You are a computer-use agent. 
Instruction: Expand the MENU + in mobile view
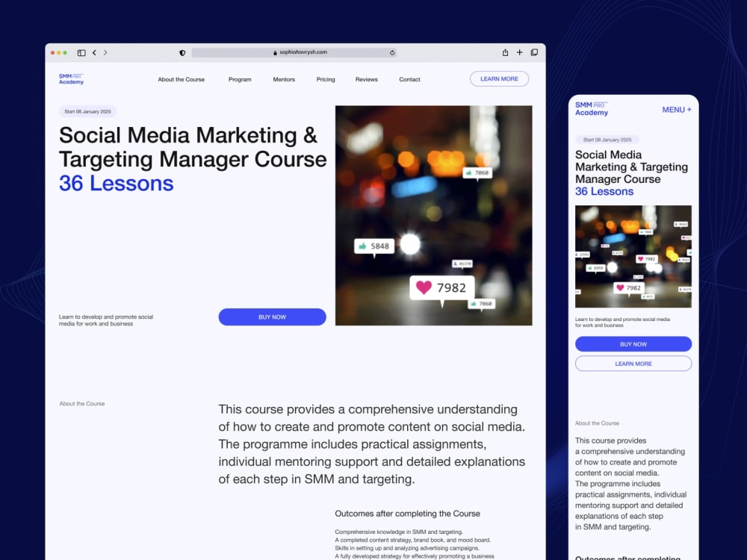coord(677,110)
